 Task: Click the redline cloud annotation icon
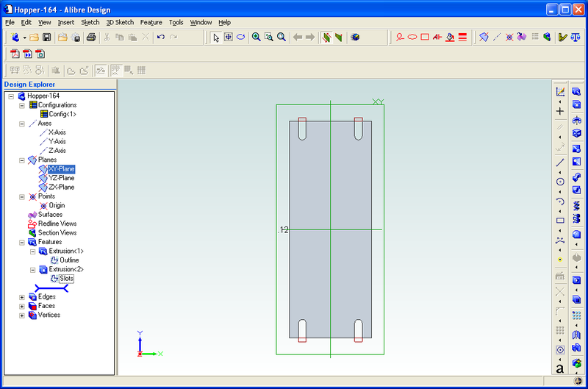click(412, 37)
